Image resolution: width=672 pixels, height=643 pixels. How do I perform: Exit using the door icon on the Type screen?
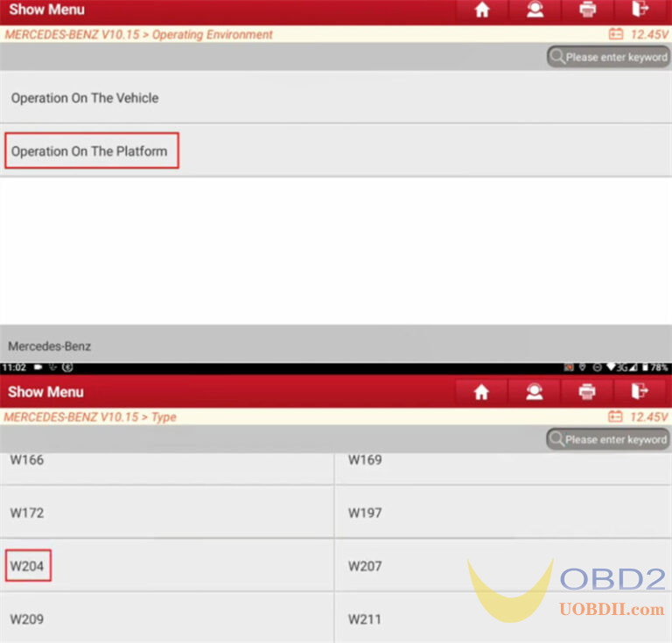[640, 392]
